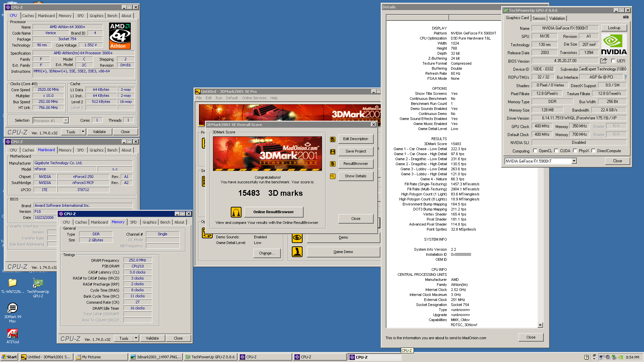The height and width of the screenshot is (362, 644).
Task: Open the graphics card selector dropdown in GPU-Z
Action: 574,161
